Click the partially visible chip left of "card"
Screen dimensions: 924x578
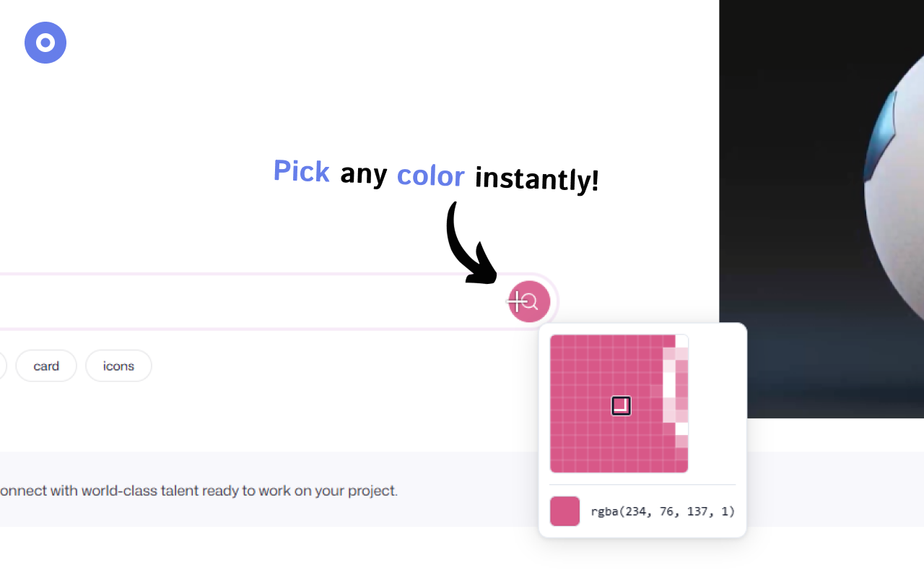click(2, 366)
